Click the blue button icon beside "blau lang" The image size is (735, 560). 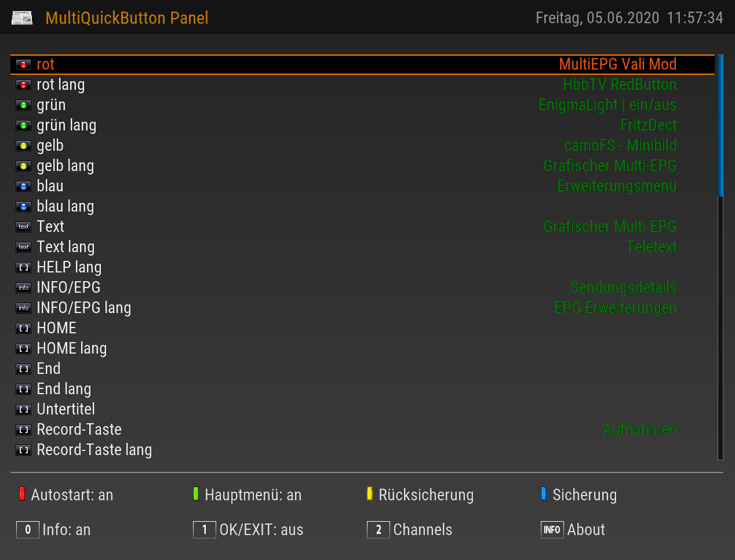[23, 207]
